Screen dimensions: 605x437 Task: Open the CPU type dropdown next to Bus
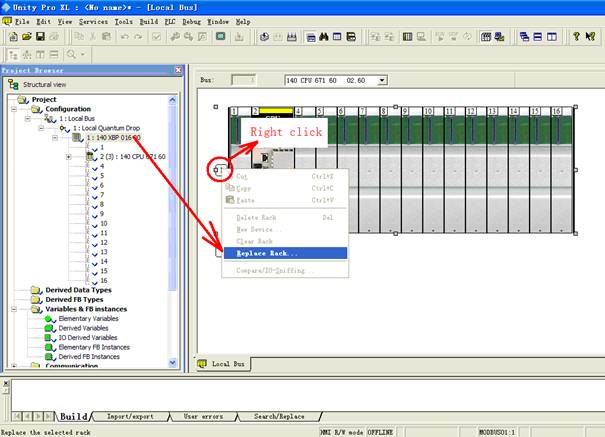click(382, 80)
